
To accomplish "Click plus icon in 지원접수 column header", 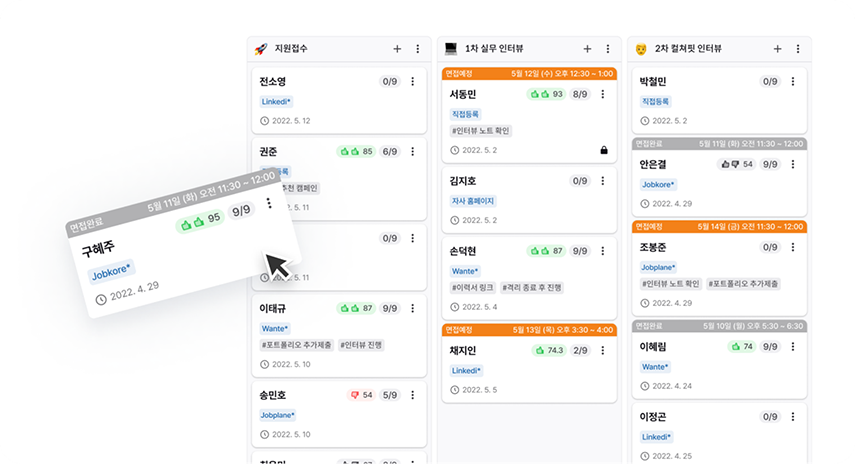I will (x=397, y=48).
